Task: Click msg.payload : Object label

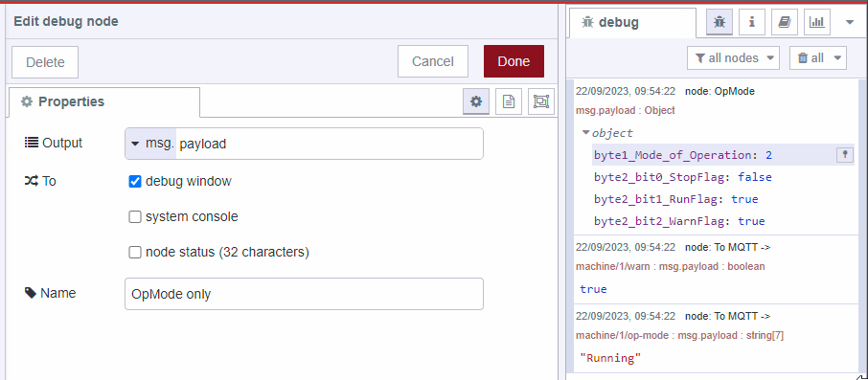Action: click(x=625, y=111)
